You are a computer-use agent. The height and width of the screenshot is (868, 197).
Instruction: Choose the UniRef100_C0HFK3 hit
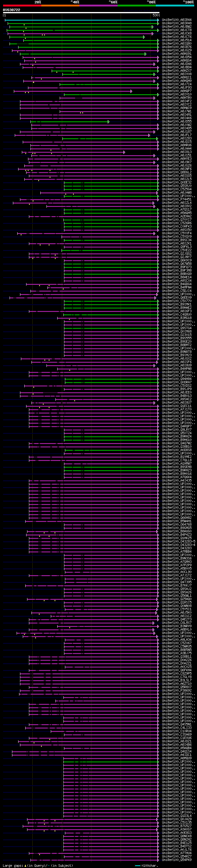click(177, 226)
